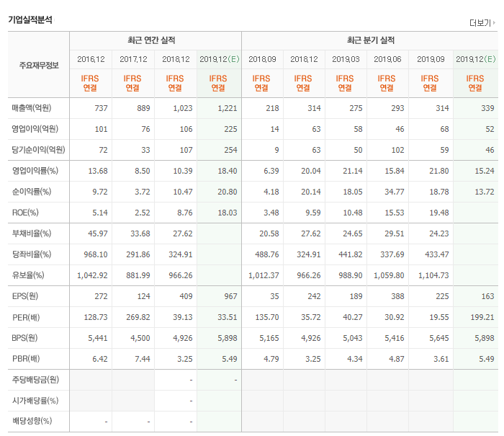504x436 pixels.
Task: Select the operating margin value 21.80
Action: [439, 171]
